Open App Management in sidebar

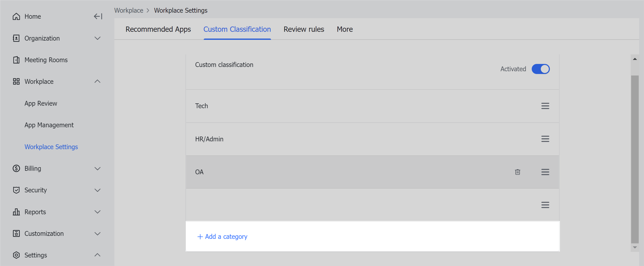pos(49,125)
